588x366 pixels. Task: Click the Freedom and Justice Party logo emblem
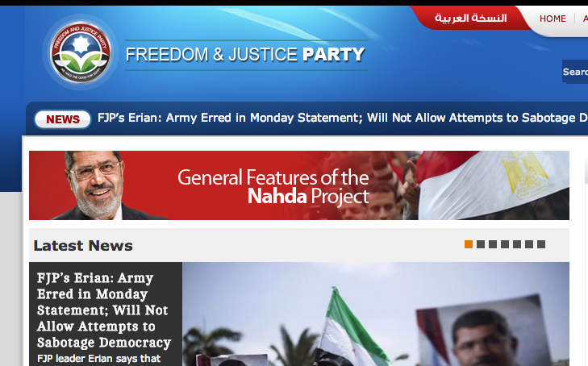81,52
